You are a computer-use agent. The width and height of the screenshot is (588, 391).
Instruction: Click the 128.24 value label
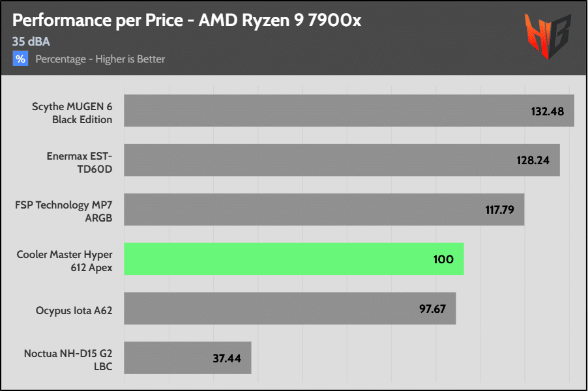pos(533,160)
